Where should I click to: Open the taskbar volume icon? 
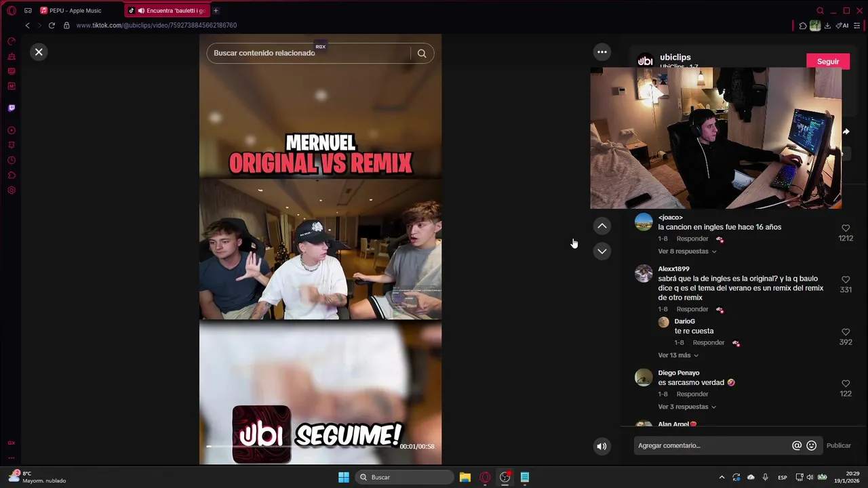[810, 477]
